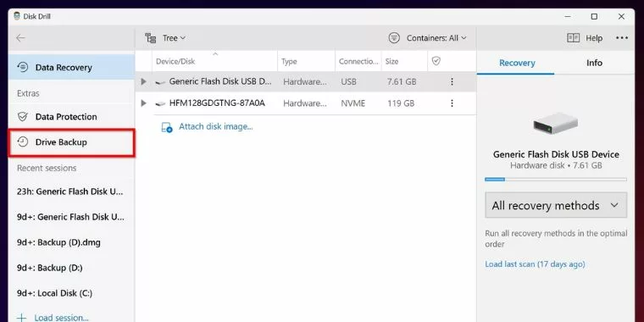Click the tree view mode icon
The width and height of the screenshot is (644, 322).
click(150, 38)
